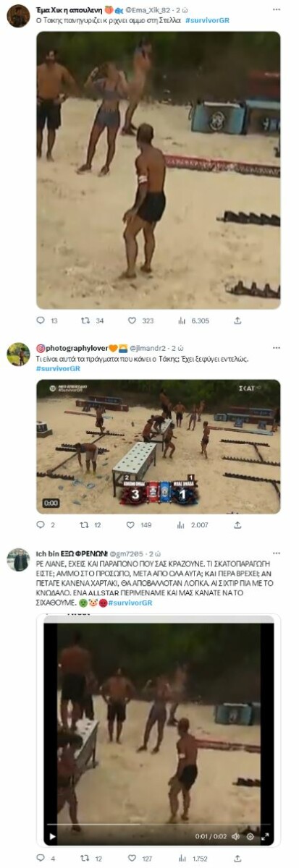Open more options on the first tweet
299x868 pixels.
pos(277,10)
